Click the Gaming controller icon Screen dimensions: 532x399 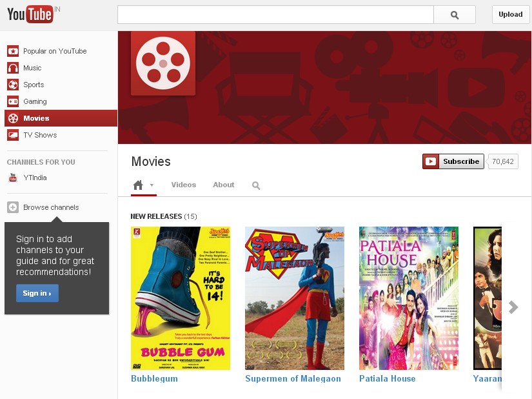[x=13, y=101]
